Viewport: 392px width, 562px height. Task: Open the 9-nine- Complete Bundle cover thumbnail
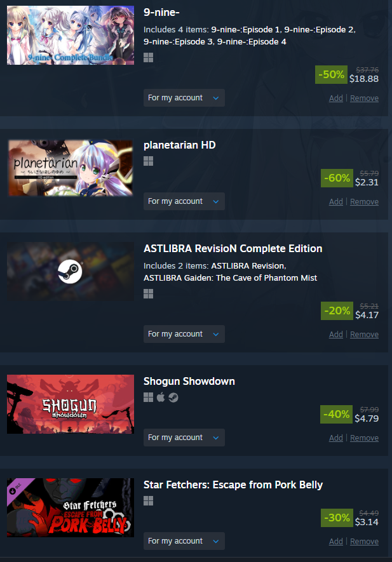pyautogui.click(x=71, y=35)
